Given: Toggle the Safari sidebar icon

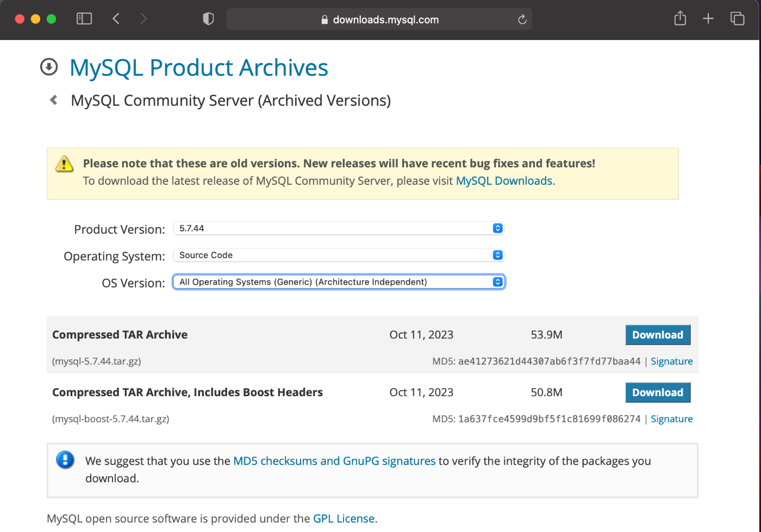Looking at the screenshot, I should (x=84, y=19).
